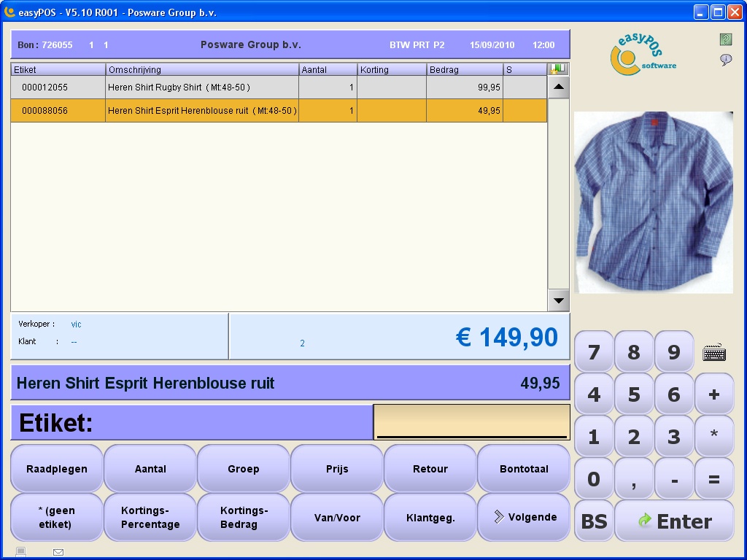Image resolution: width=747 pixels, height=560 pixels.
Task: Click the Klant value placeholder --
Action: pyautogui.click(x=74, y=341)
